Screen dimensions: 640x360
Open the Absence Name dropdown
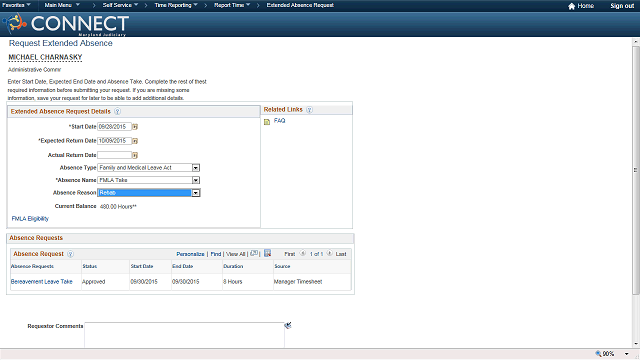[196, 180]
